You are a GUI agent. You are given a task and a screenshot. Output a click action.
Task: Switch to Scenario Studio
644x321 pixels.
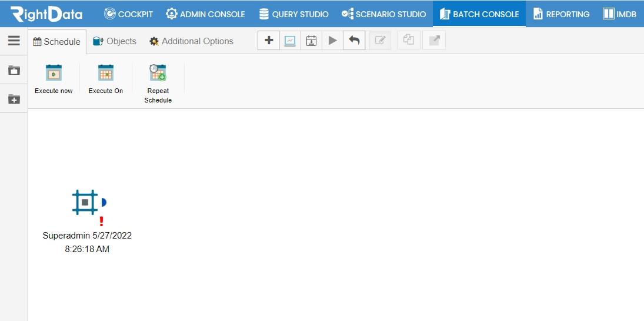tap(385, 14)
